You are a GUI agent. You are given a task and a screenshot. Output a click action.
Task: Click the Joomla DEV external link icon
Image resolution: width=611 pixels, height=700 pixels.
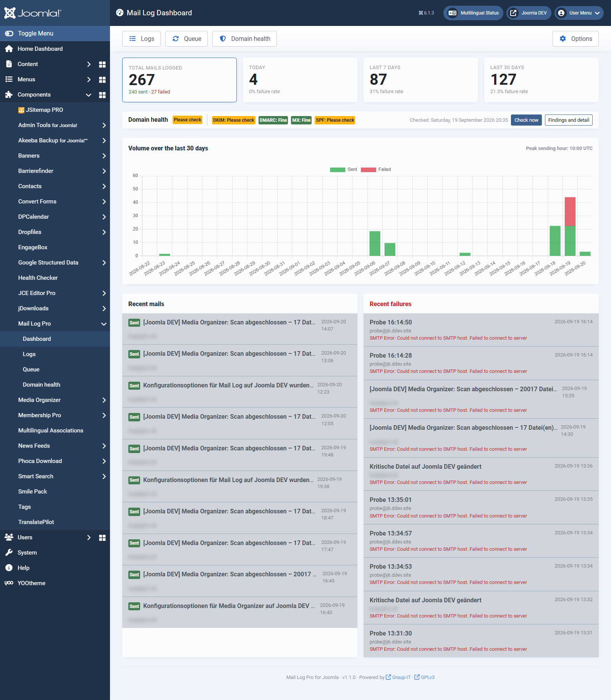click(x=514, y=13)
